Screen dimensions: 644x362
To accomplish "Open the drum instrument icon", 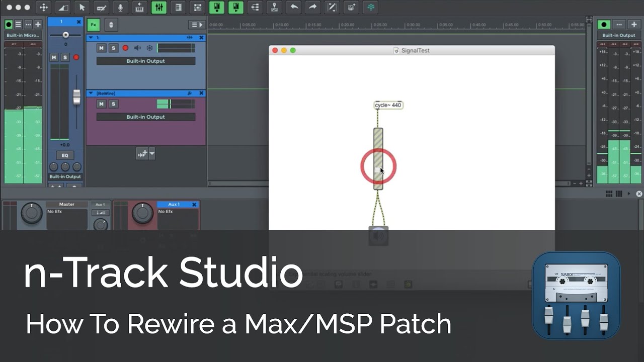I will click(x=351, y=8).
